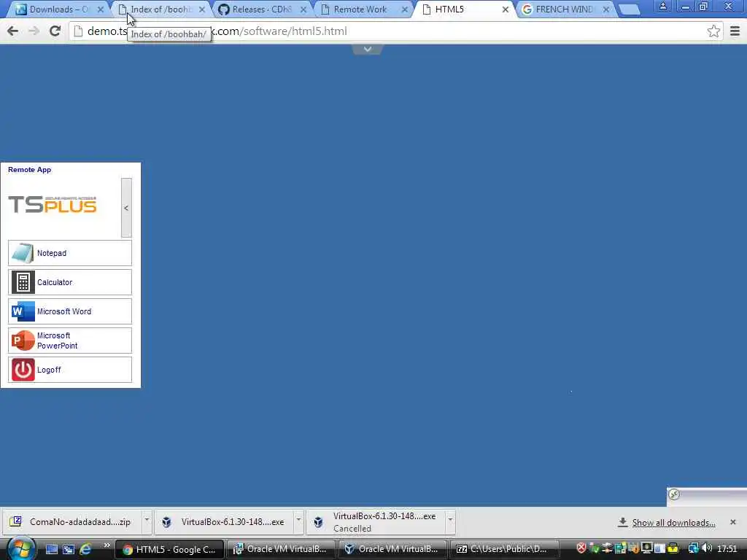Click the Logoff power icon

coord(23,370)
